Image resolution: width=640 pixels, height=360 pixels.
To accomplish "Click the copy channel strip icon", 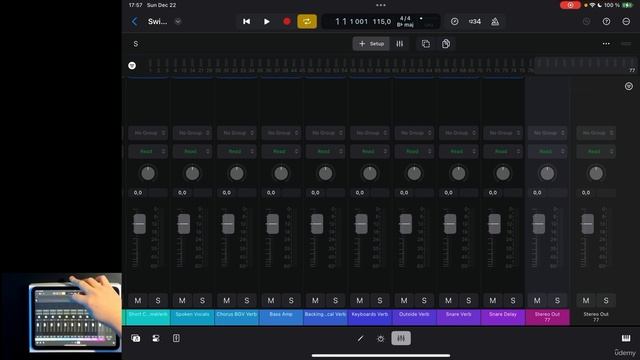I will coord(426,44).
